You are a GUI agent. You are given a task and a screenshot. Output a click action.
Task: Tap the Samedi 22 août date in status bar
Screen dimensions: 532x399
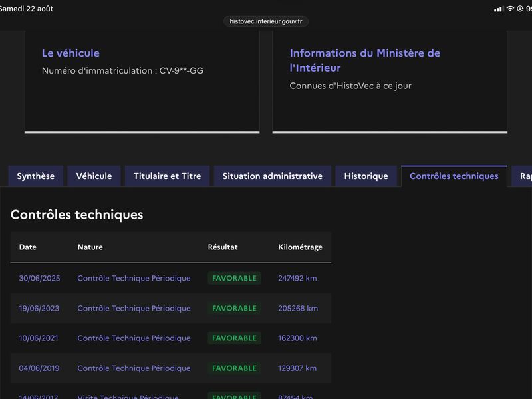tap(26, 9)
